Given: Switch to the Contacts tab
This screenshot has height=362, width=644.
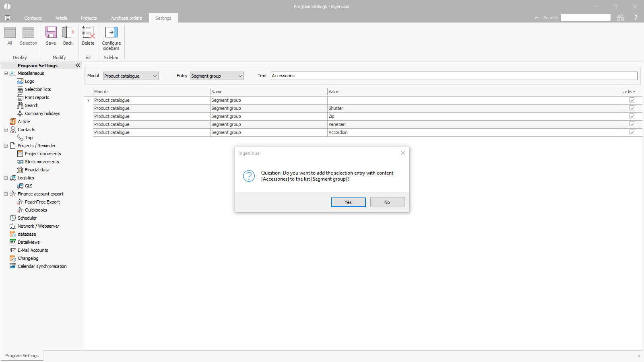Looking at the screenshot, I should point(33,18).
